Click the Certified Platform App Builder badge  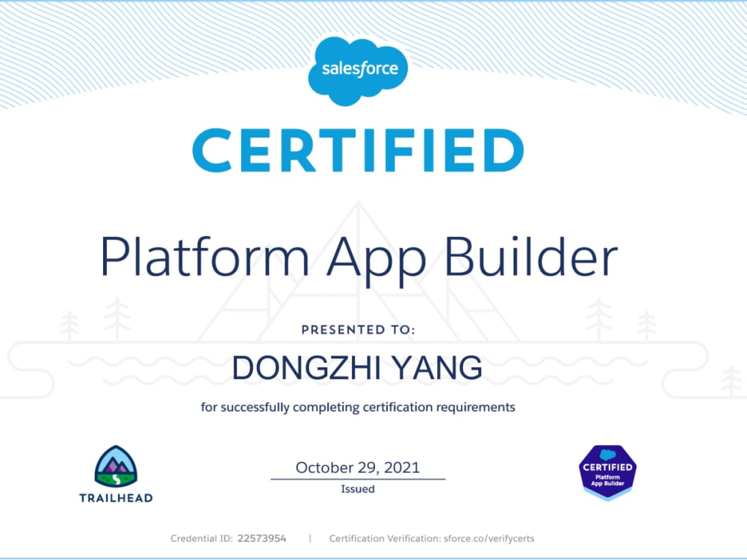[607, 473]
